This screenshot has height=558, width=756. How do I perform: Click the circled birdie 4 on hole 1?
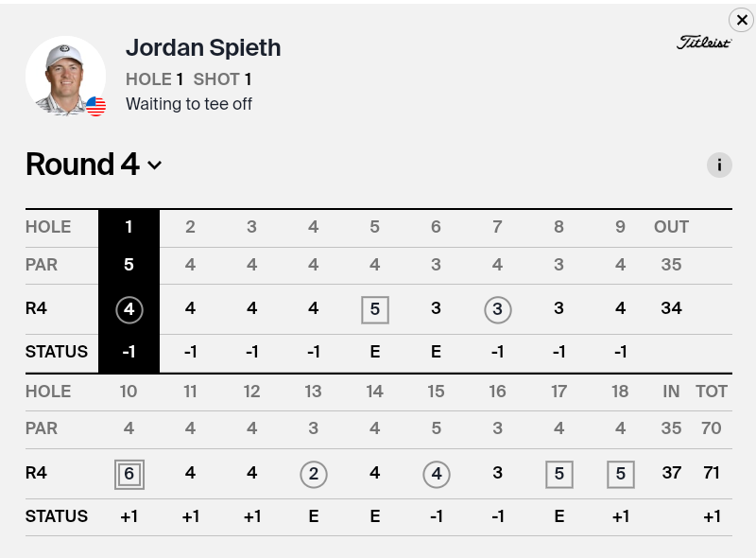(129, 309)
